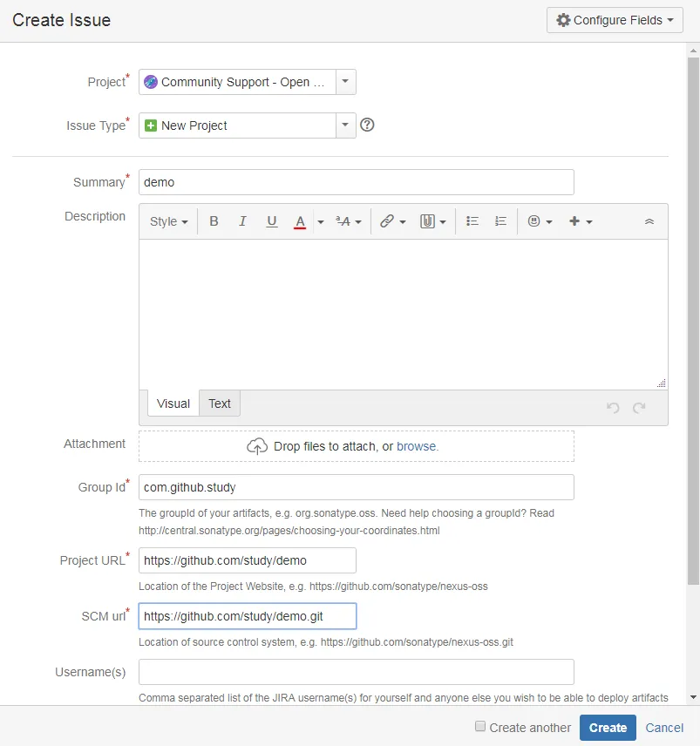Click the upload cloud attachment icon
The width and height of the screenshot is (700, 746).
pos(256,445)
